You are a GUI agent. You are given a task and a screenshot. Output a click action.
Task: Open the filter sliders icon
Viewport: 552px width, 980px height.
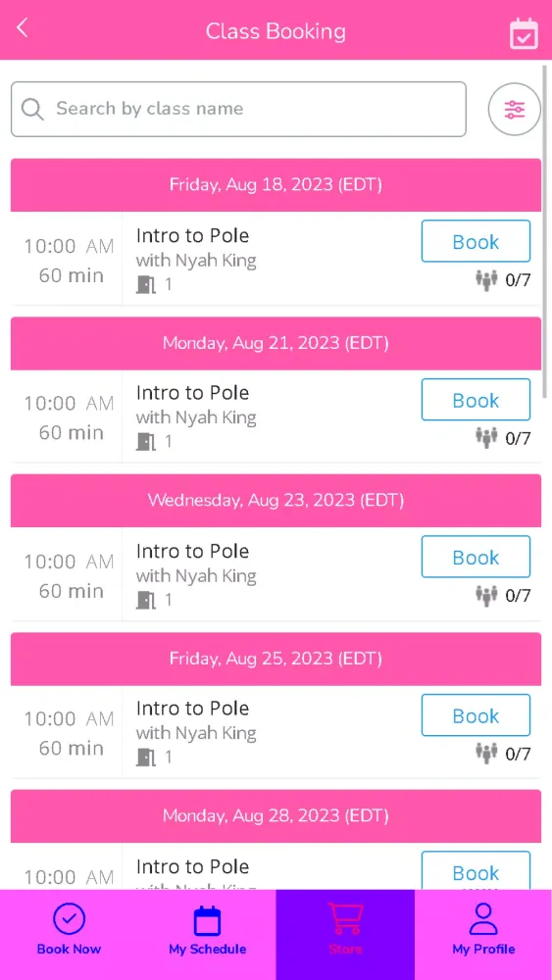click(x=514, y=110)
